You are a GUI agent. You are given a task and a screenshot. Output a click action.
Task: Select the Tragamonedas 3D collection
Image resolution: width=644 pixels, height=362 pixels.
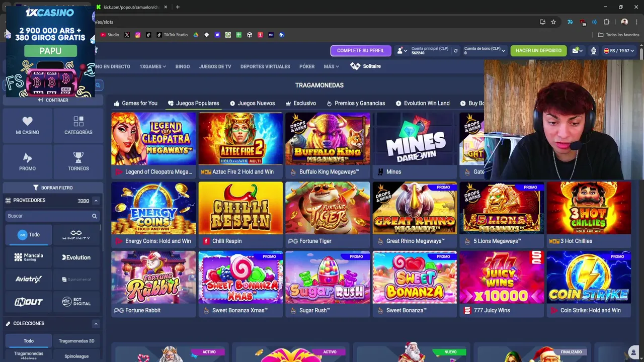[76, 341]
